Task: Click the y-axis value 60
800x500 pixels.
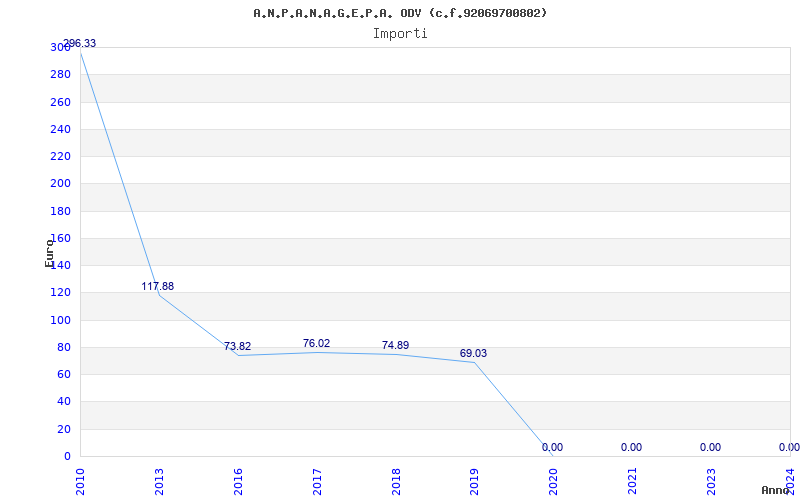Action: coord(63,374)
